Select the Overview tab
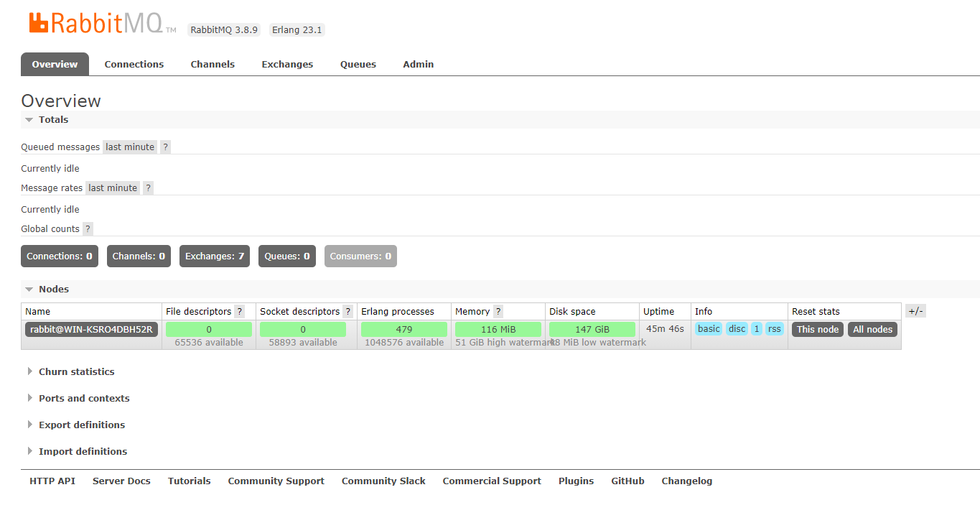Viewport: 980px width, 523px height. [x=55, y=64]
